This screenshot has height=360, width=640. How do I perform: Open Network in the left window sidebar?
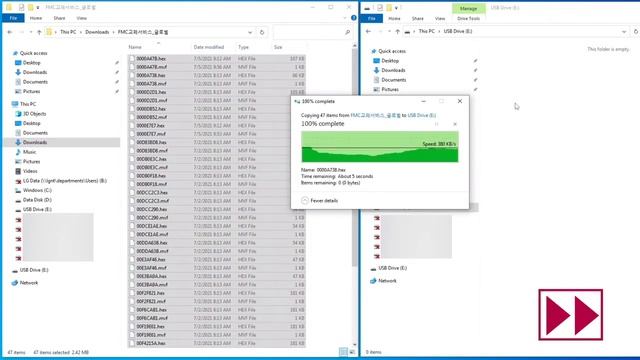pyautogui.click(x=29, y=283)
